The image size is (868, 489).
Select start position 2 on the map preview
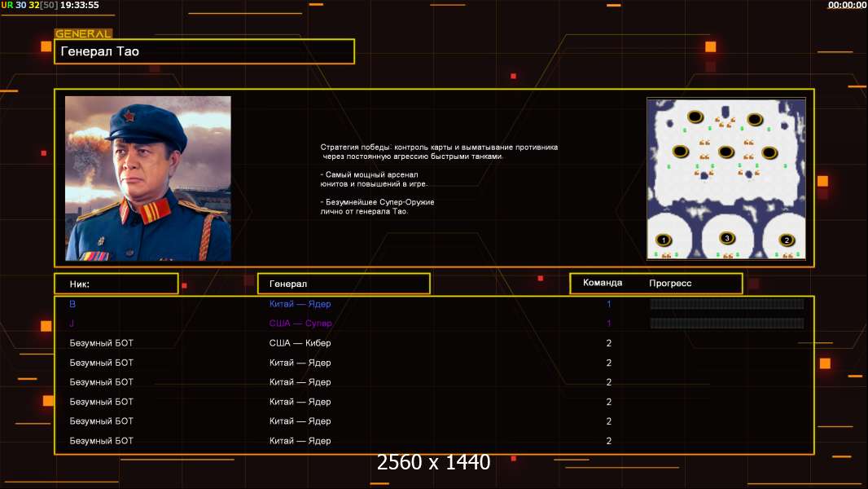pyautogui.click(x=787, y=240)
